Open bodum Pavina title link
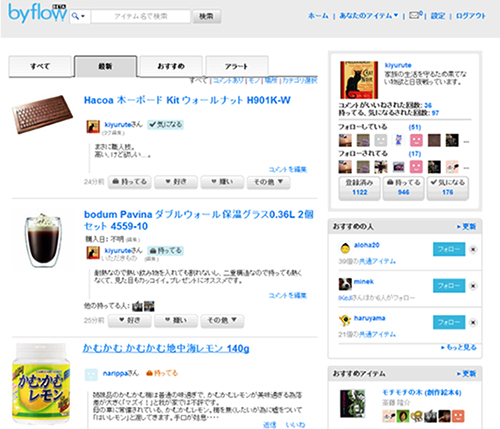This screenshot has width=500, height=429. tap(199, 220)
